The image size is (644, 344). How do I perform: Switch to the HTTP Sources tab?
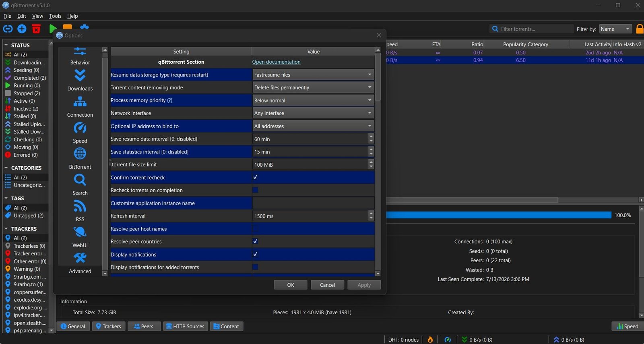[185, 326]
